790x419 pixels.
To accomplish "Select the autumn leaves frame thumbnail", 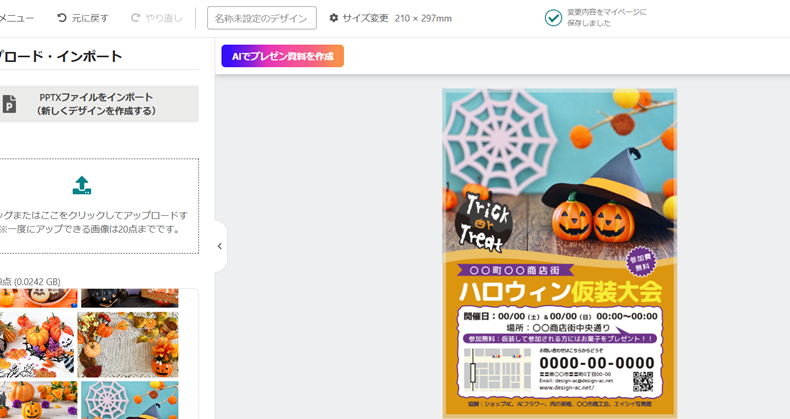I will click(x=128, y=344).
